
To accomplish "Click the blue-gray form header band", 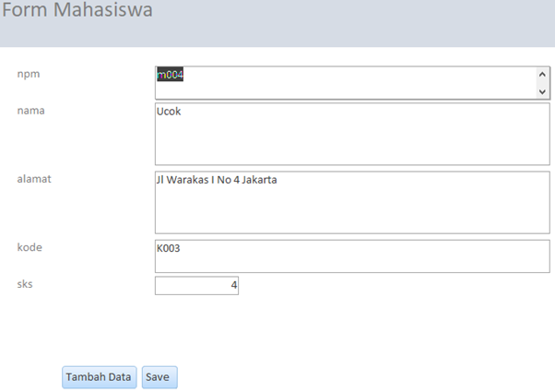I will (x=369, y=23).
